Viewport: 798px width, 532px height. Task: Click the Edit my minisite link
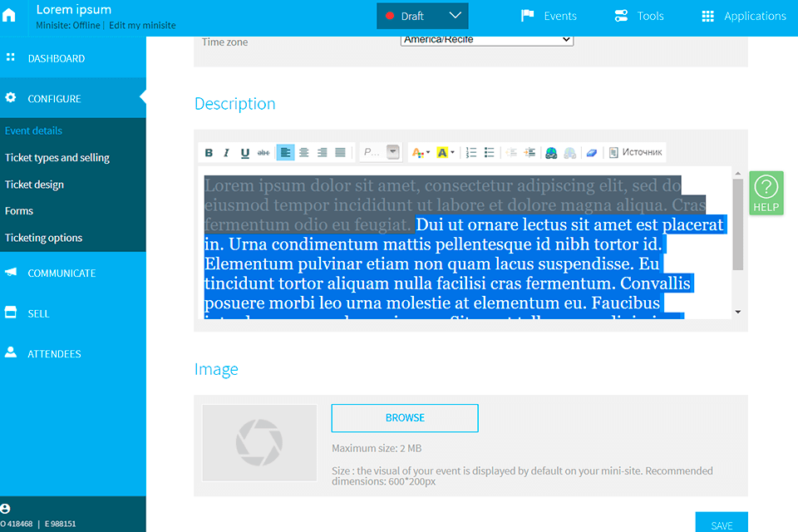[142, 26]
